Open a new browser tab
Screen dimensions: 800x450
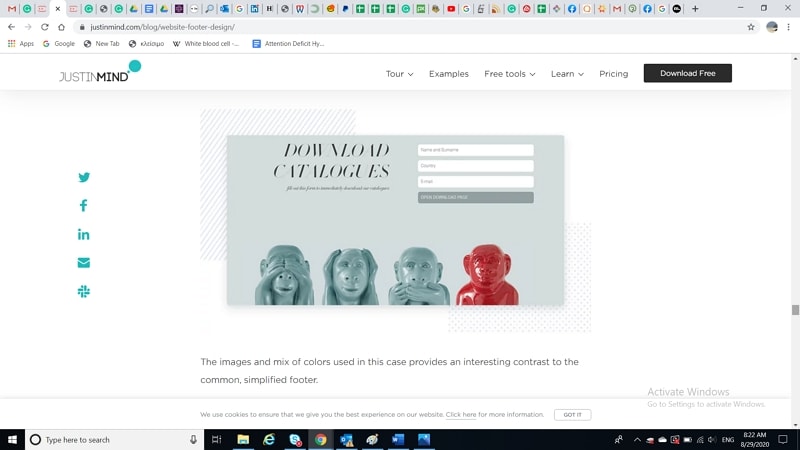click(695, 9)
